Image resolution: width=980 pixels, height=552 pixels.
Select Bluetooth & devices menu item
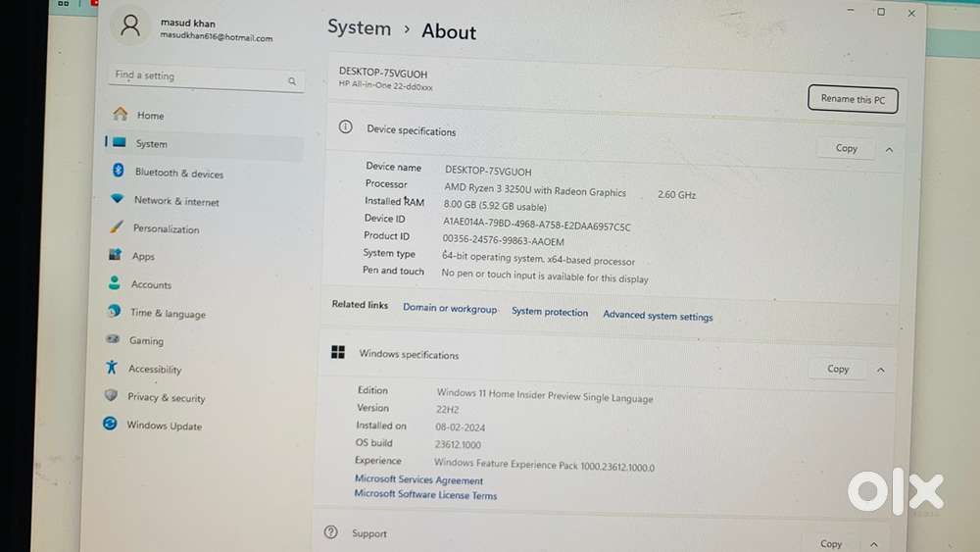(x=178, y=174)
